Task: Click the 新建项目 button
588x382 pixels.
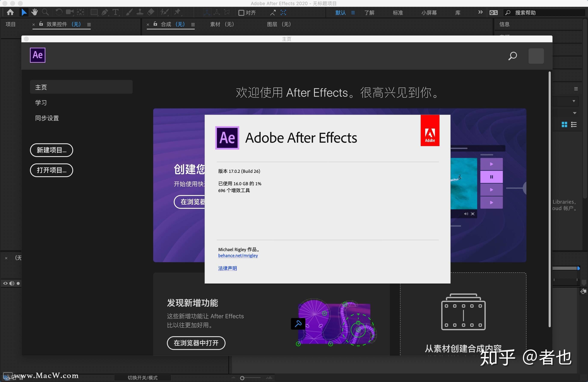Action: tap(51, 150)
